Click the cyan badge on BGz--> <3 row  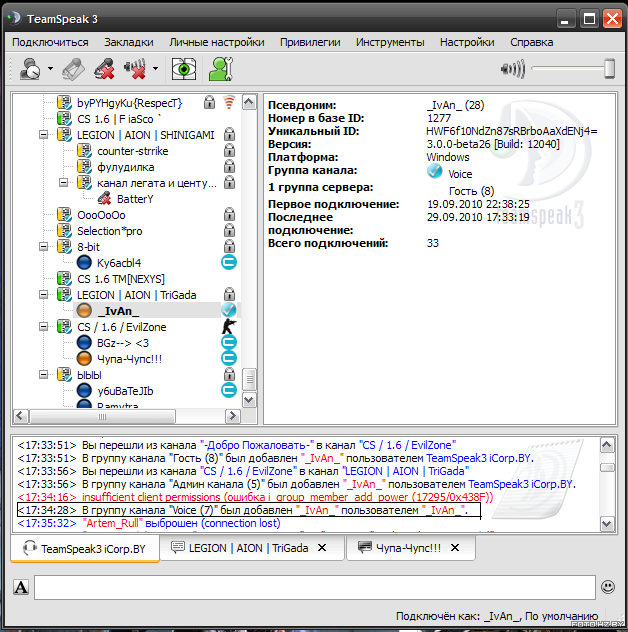click(229, 342)
